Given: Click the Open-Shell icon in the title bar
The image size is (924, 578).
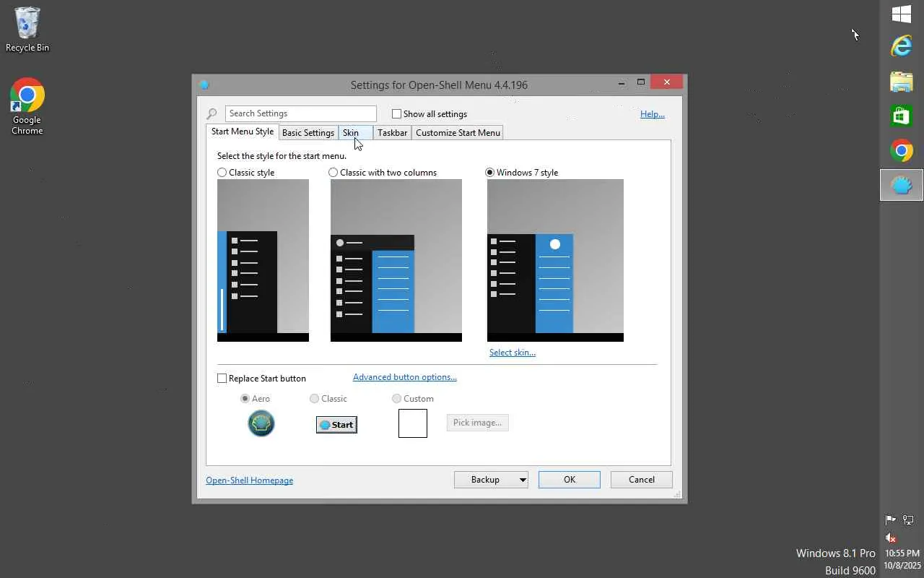Looking at the screenshot, I should (x=204, y=85).
